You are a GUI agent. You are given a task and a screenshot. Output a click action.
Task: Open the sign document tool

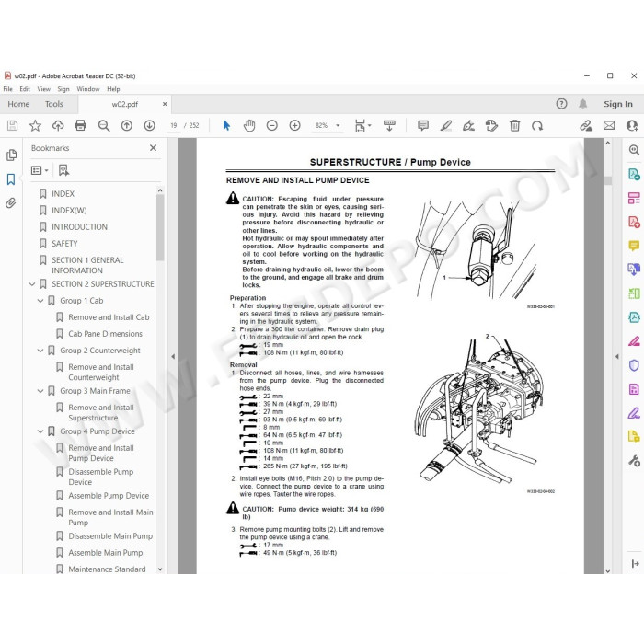point(468,126)
